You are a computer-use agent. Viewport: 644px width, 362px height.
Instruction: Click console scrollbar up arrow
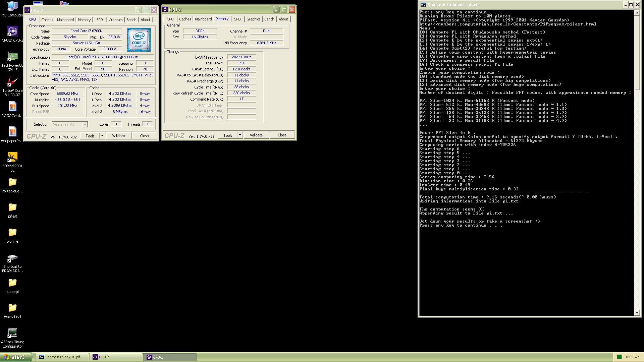[637, 13]
